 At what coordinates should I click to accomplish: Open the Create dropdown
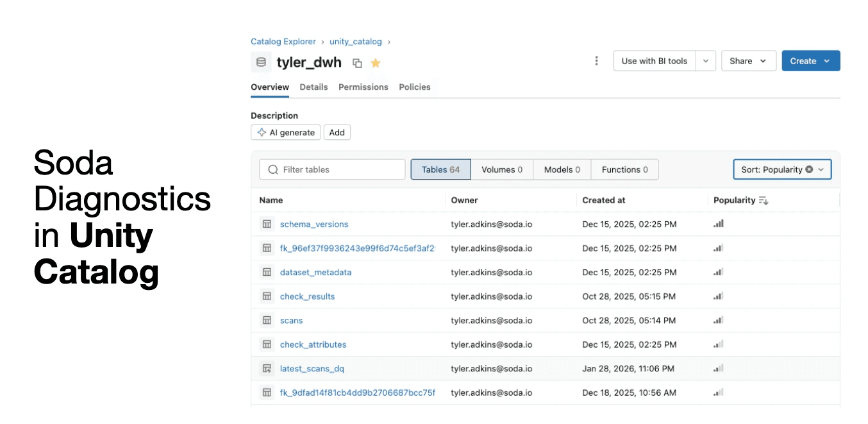coord(810,60)
